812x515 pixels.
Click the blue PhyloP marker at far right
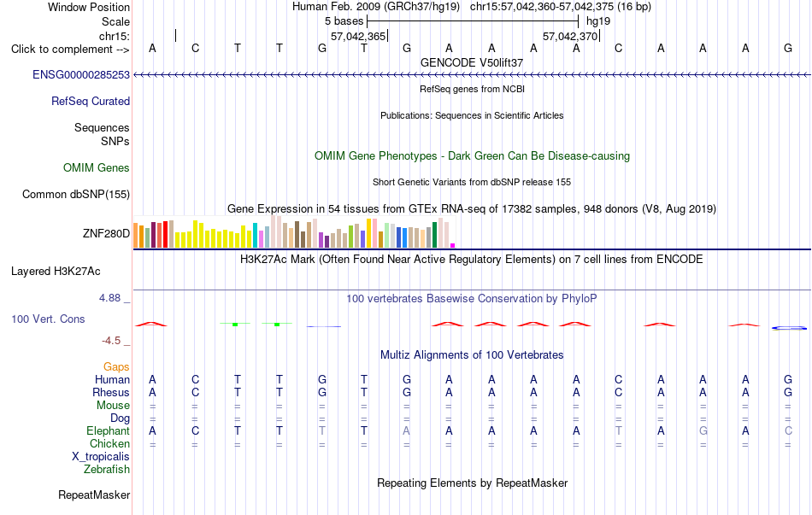point(789,328)
